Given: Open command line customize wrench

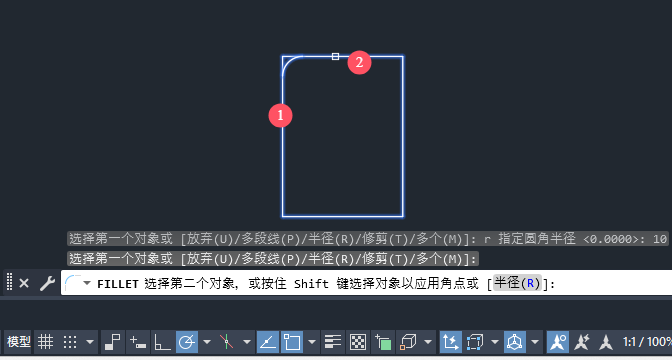Looking at the screenshot, I should (47, 283).
